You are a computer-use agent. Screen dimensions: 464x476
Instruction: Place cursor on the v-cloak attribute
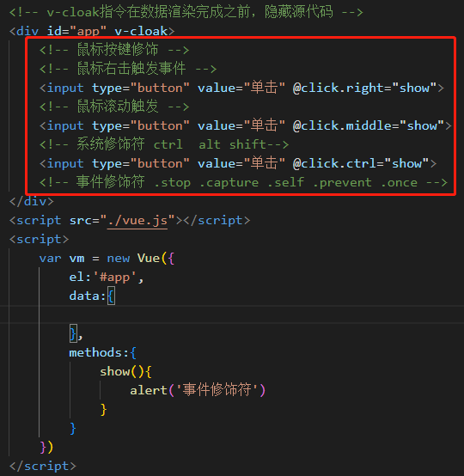(x=141, y=31)
